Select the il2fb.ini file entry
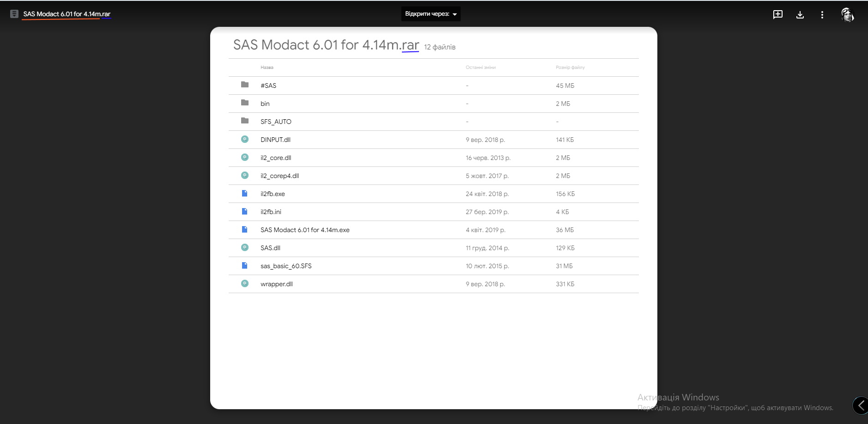 [x=271, y=212]
